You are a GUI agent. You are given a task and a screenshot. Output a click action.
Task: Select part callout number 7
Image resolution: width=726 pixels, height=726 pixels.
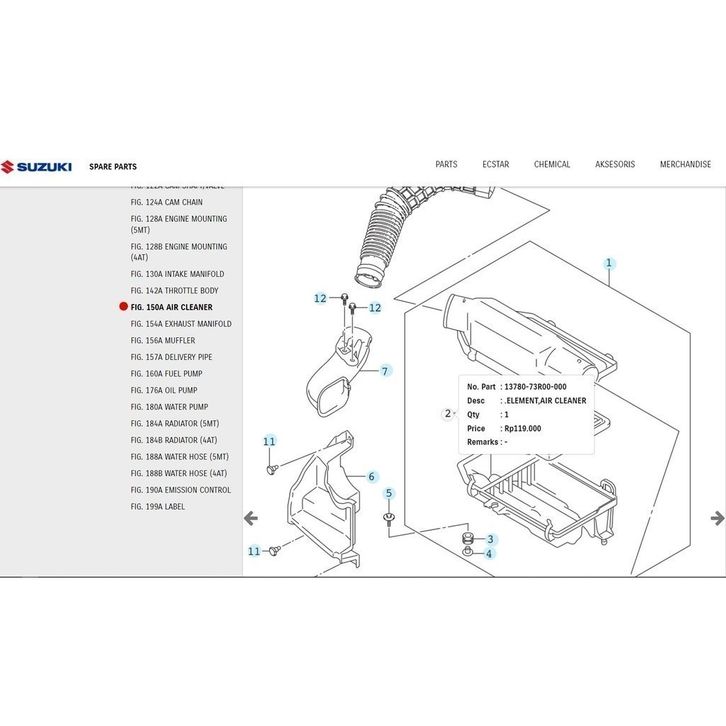(384, 371)
